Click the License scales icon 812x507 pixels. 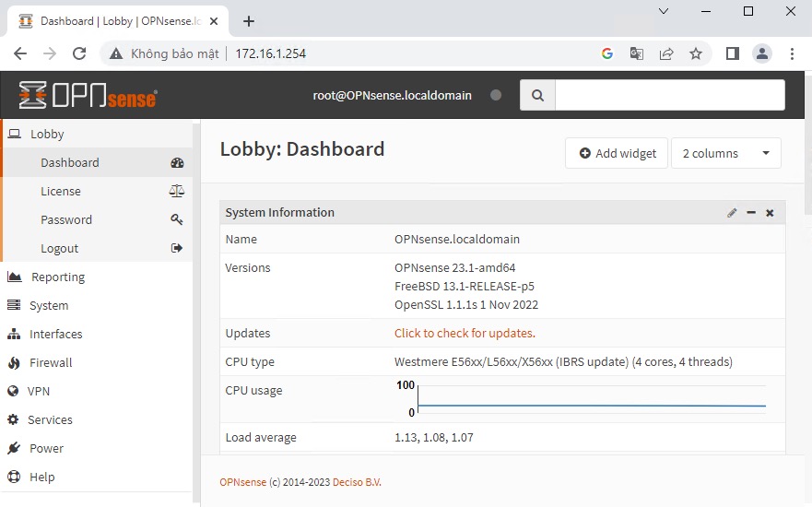coord(177,191)
